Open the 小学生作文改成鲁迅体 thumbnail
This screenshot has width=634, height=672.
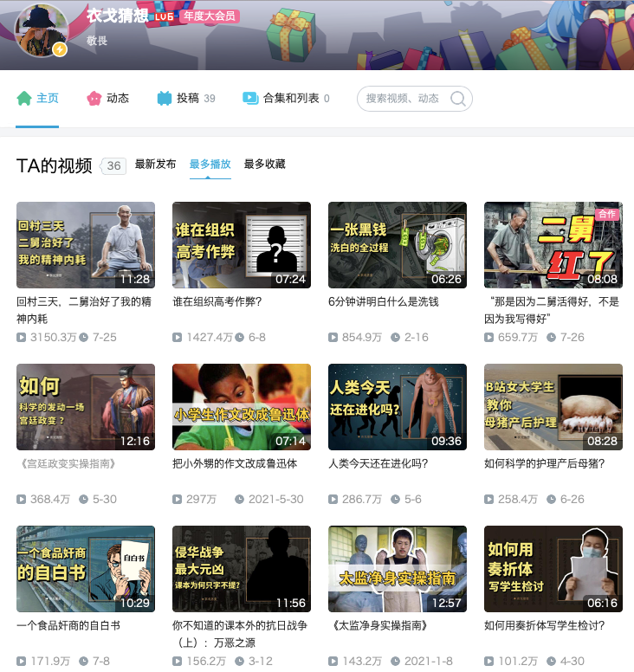pyautogui.click(x=242, y=407)
